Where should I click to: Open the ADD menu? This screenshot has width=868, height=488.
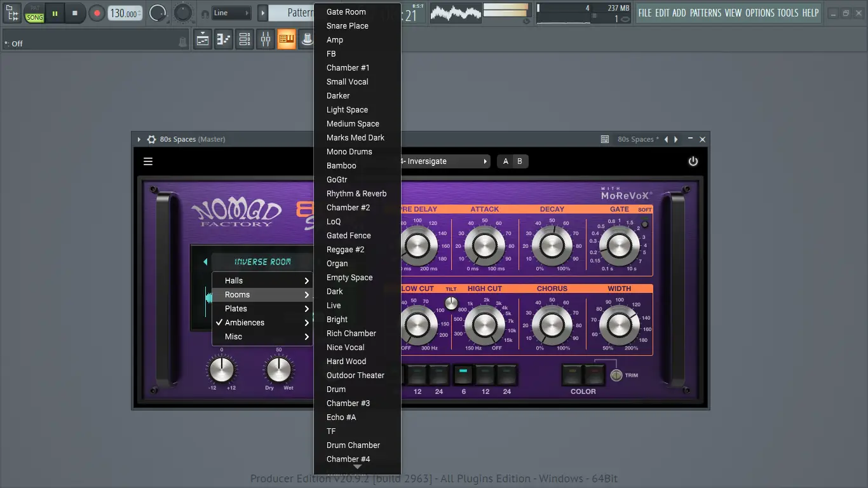point(679,13)
